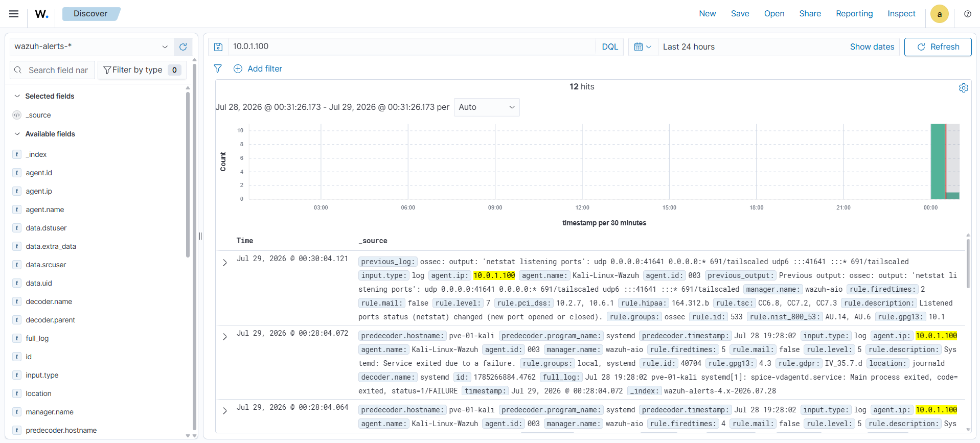Open the wazuh-alerts-* index pattern dropdown
Viewport: 980px width, 443px height.
pyautogui.click(x=92, y=46)
